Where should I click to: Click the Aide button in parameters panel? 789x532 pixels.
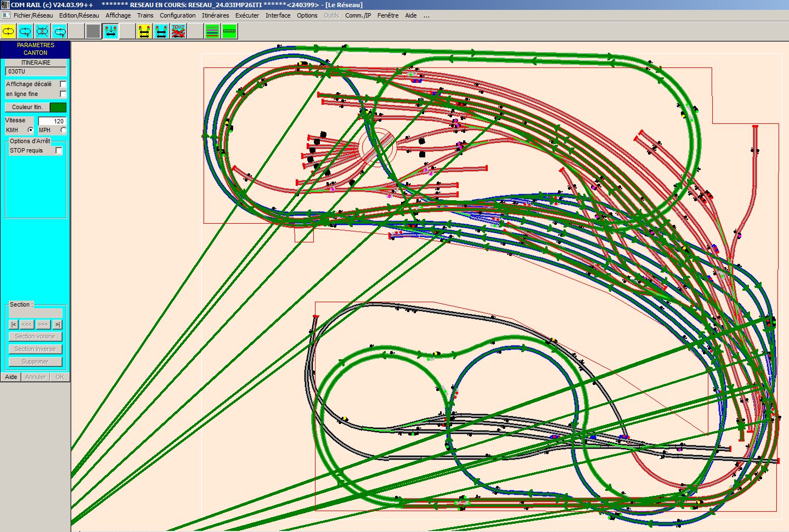coord(11,377)
